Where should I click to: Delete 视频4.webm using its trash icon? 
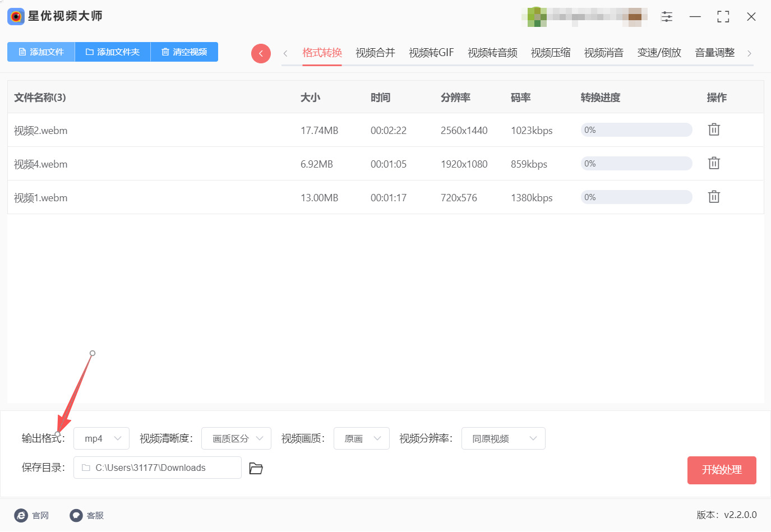pos(714,163)
